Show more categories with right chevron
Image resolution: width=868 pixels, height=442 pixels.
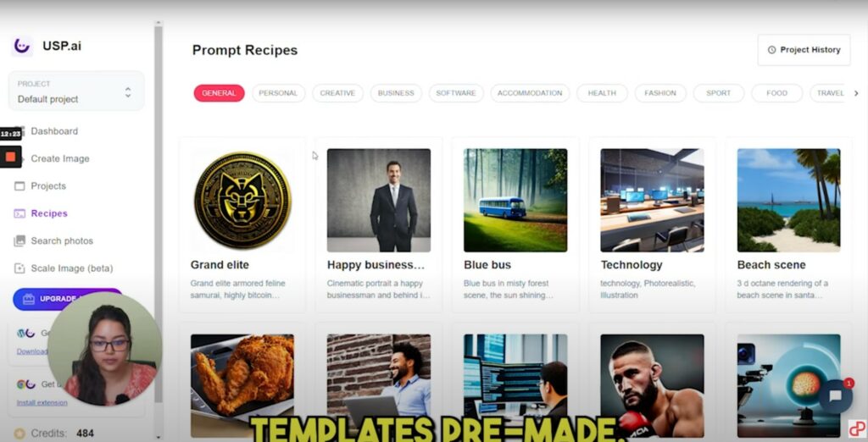click(856, 93)
